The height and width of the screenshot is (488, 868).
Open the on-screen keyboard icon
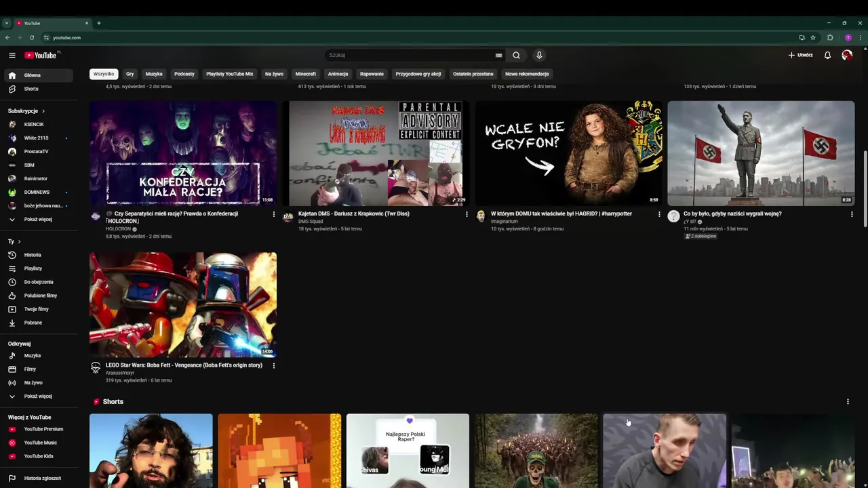498,56
